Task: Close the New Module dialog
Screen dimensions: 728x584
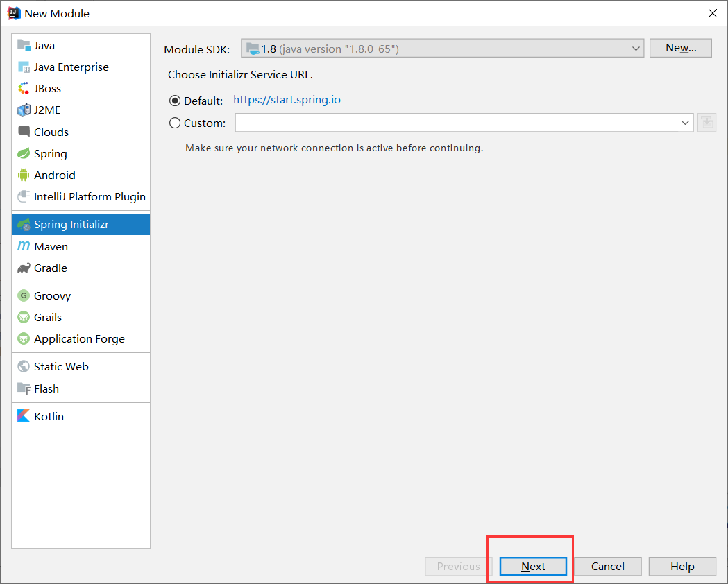Action: click(x=713, y=13)
